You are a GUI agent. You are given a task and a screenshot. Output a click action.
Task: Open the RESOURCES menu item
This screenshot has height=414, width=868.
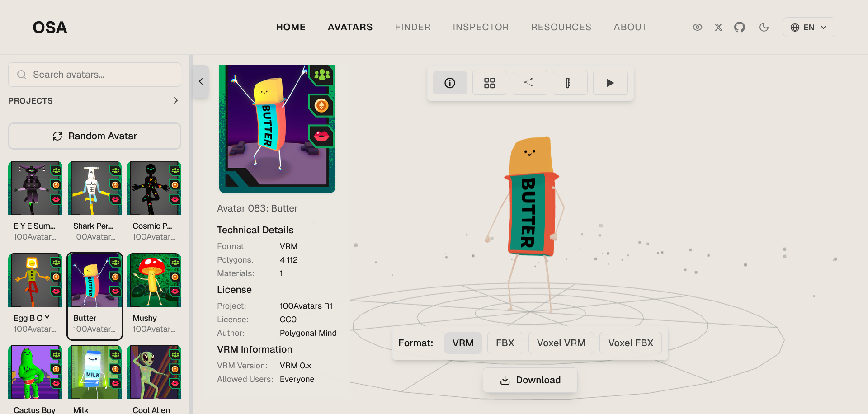561,27
